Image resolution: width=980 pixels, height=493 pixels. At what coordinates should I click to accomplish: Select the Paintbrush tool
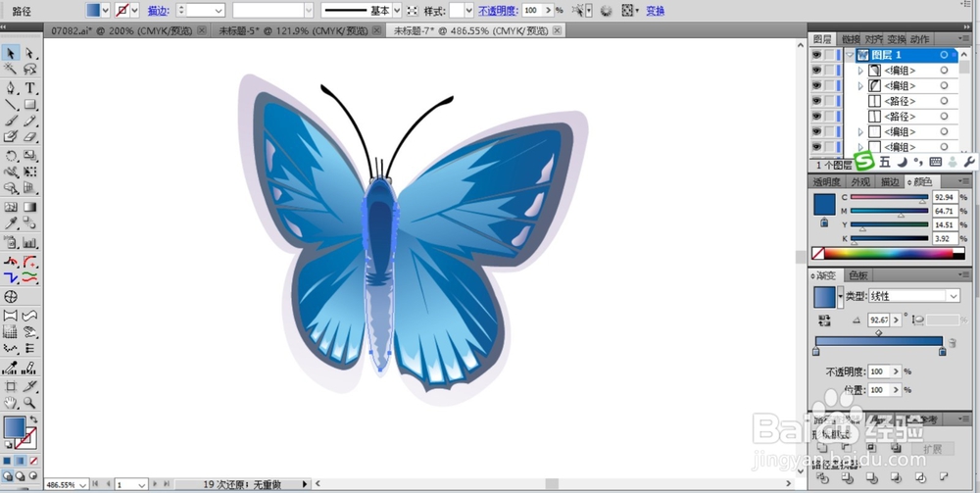(11, 121)
